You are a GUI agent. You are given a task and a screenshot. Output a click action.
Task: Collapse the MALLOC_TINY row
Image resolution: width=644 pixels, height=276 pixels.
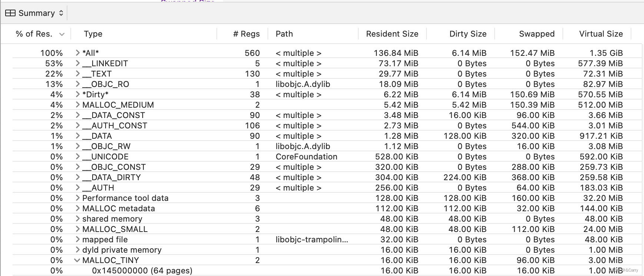77,260
